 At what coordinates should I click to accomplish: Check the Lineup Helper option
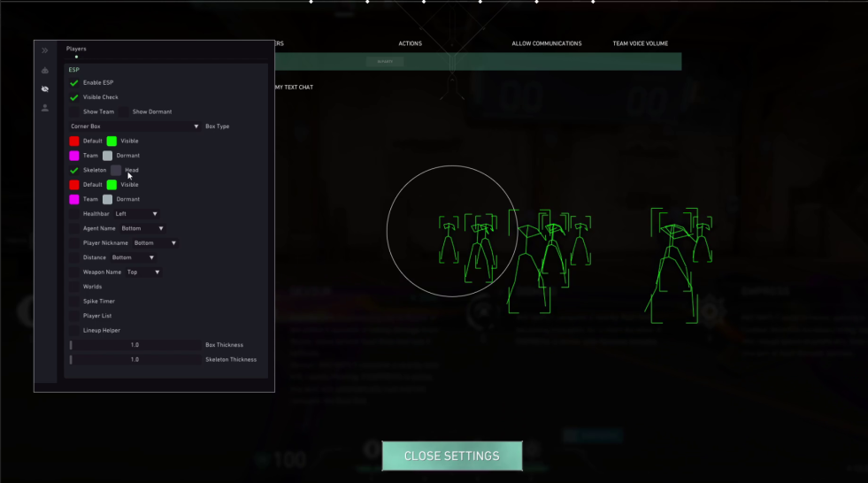click(x=74, y=331)
